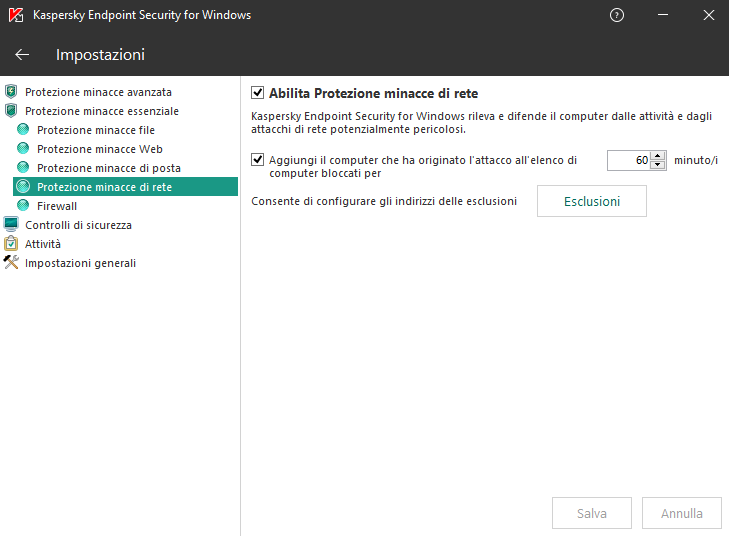The height and width of the screenshot is (536, 729).
Task: Click the Annulla button
Action: pyautogui.click(x=682, y=513)
